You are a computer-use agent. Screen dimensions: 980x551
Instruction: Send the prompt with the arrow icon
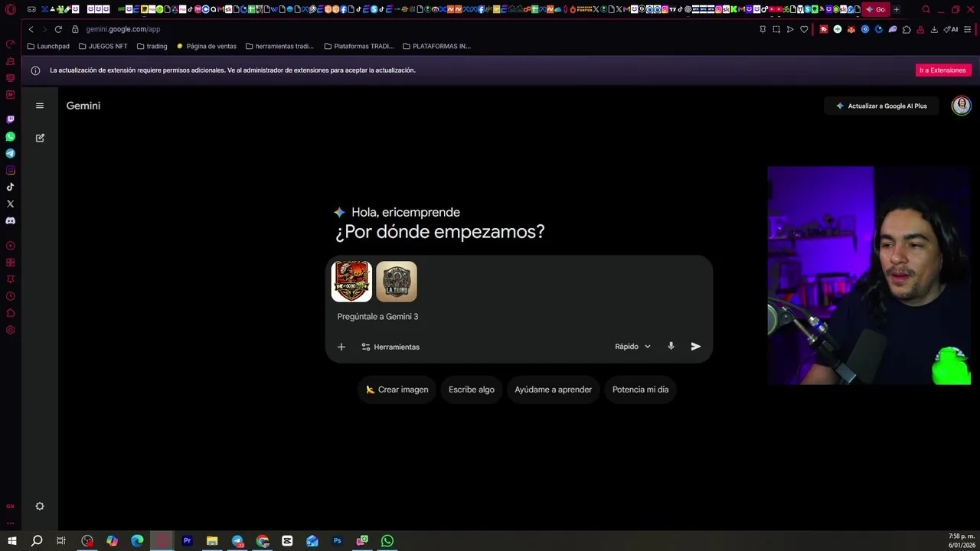(x=695, y=346)
